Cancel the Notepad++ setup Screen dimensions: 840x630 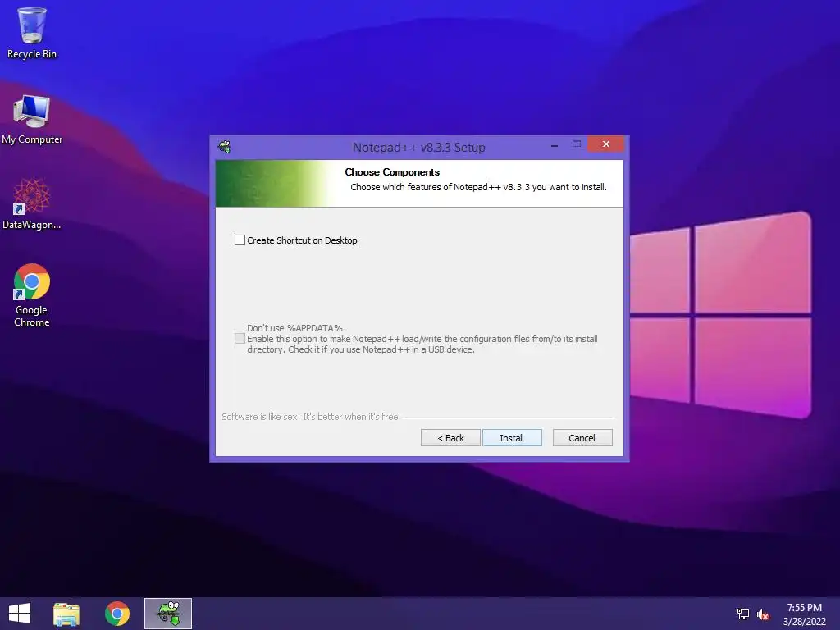(x=582, y=438)
